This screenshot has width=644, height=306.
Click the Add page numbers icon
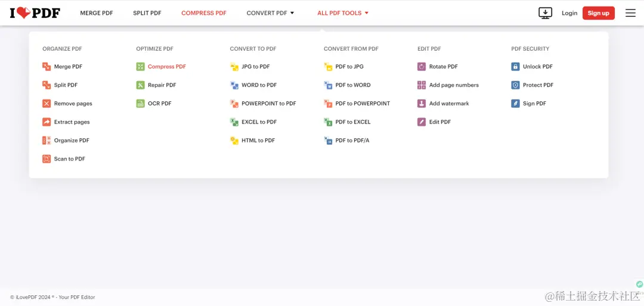tap(422, 85)
